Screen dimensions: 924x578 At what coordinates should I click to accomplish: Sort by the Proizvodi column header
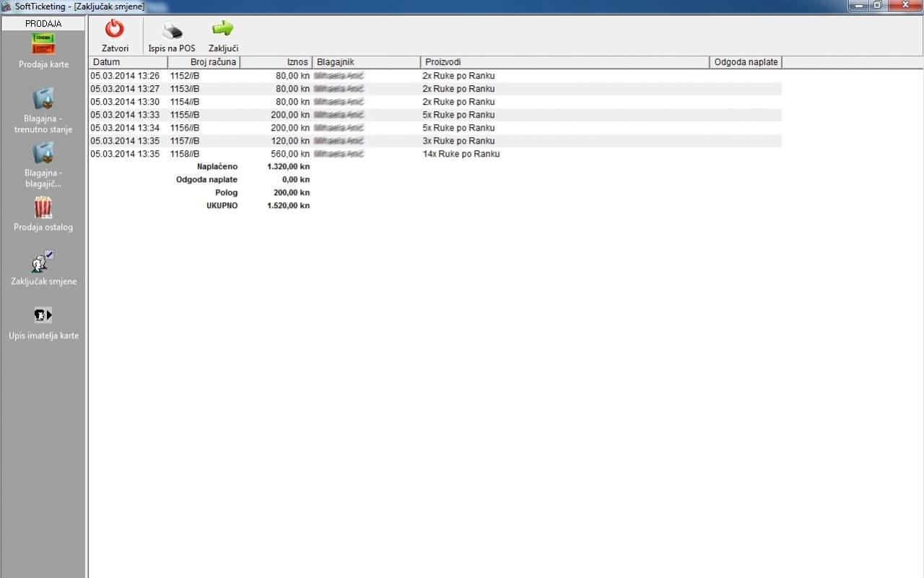(x=565, y=62)
